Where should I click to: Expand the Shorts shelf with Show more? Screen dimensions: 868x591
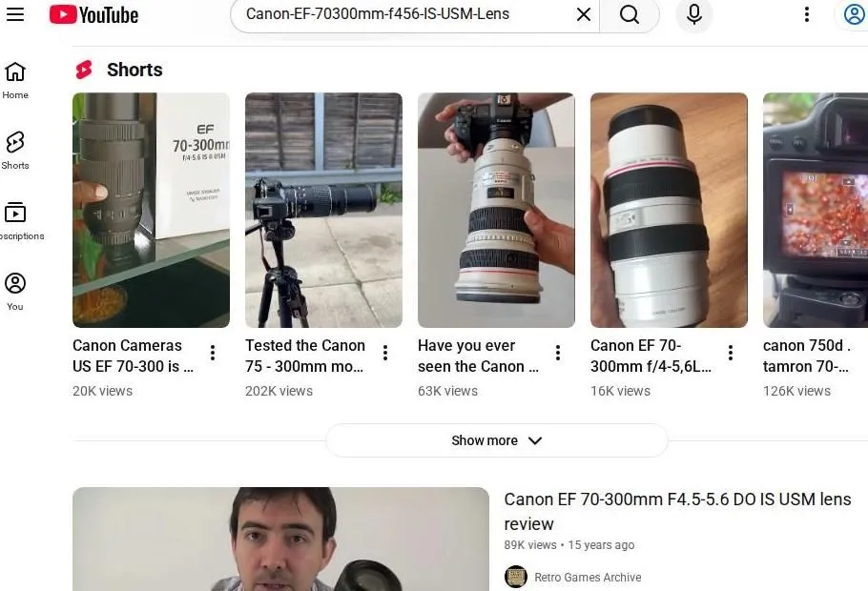pos(497,440)
